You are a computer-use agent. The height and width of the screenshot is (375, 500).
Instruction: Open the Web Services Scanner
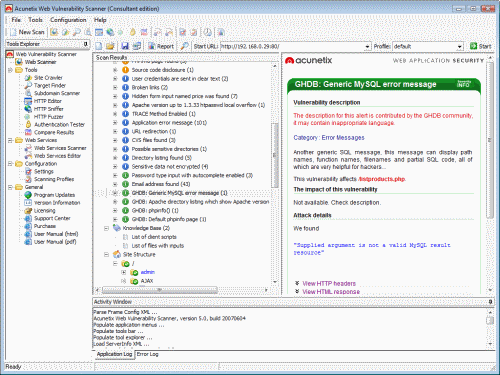click(60, 148)
